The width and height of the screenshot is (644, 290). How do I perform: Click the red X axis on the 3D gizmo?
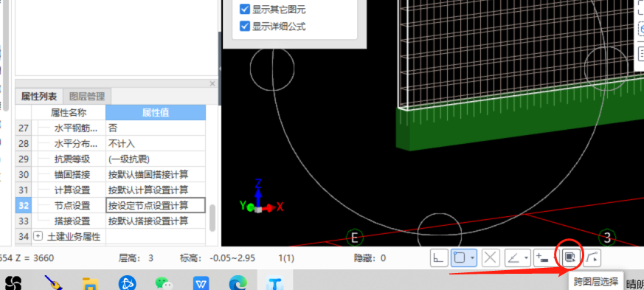(273, 207)
